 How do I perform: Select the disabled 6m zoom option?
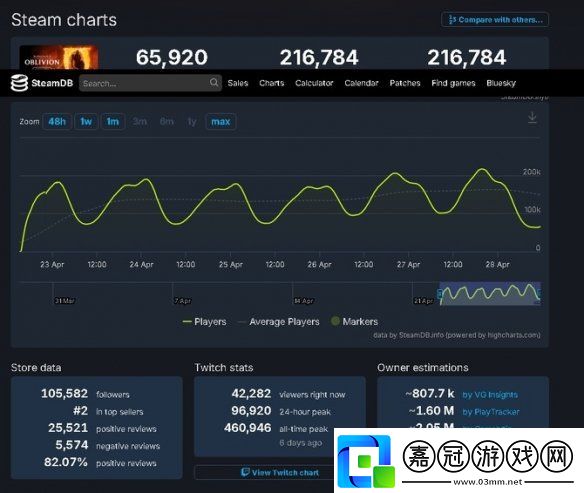point(166,121)
